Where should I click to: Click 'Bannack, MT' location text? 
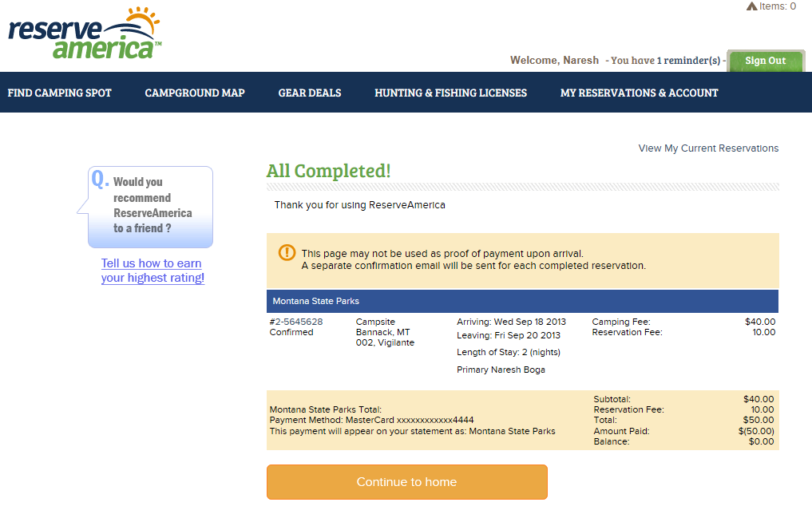click(x=382, y=332)
